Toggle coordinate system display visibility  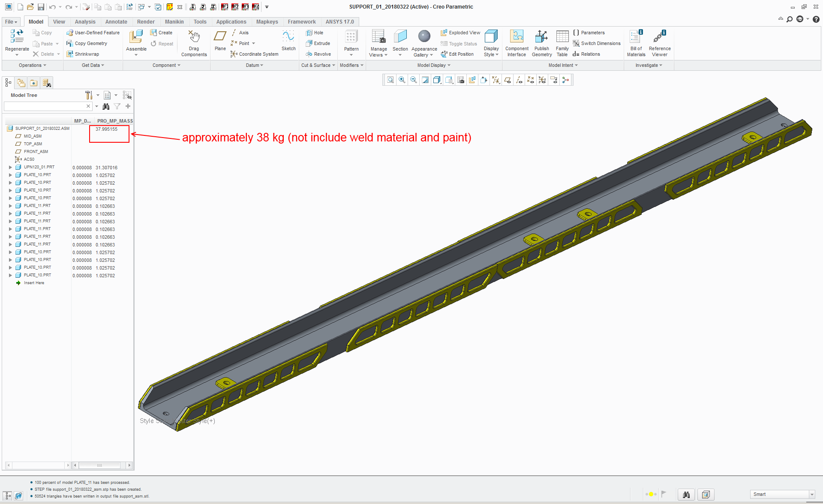(x=542, y=80)
